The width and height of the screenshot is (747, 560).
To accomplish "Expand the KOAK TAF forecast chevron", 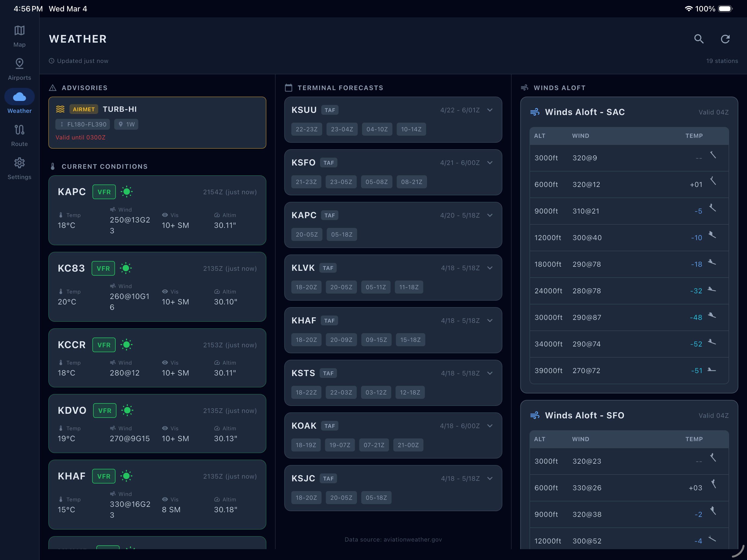I will tap(490, 426).
